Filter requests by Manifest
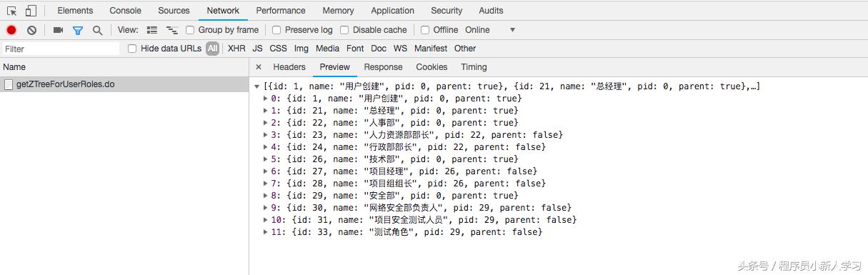This screenshot has width=868, height=275. point(431,49)
